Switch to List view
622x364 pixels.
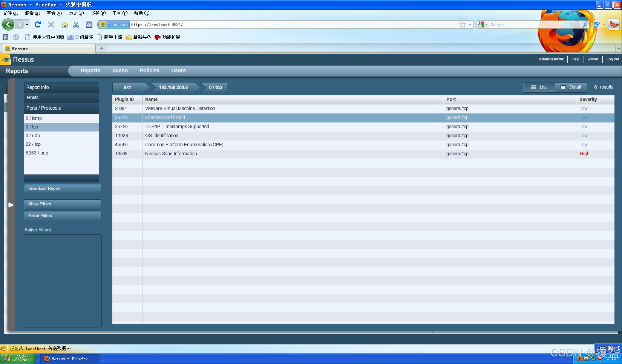coord(539,87)
